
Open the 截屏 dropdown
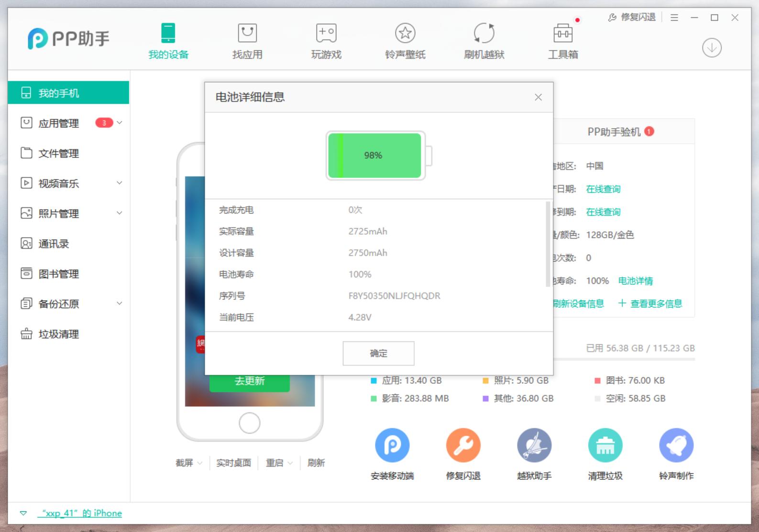(188, 463)
